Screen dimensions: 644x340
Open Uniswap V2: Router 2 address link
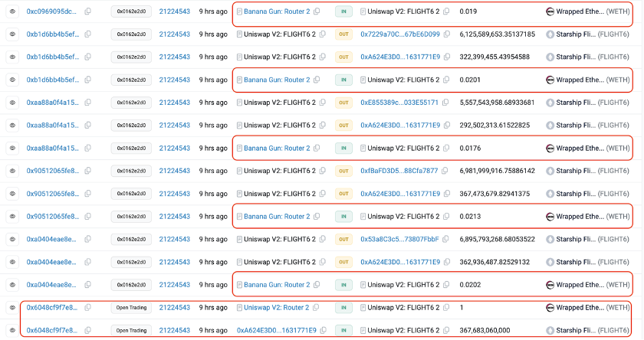click(x=276, y=307)
